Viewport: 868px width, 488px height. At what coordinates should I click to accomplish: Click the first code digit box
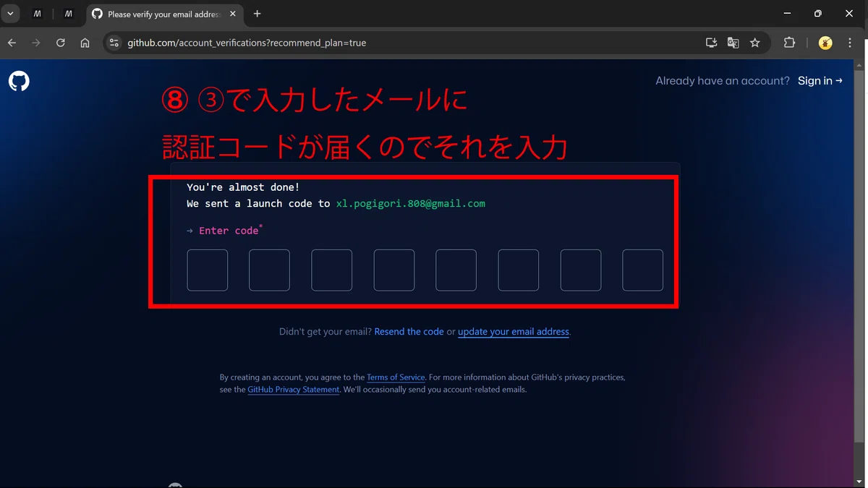coord(208,270)
